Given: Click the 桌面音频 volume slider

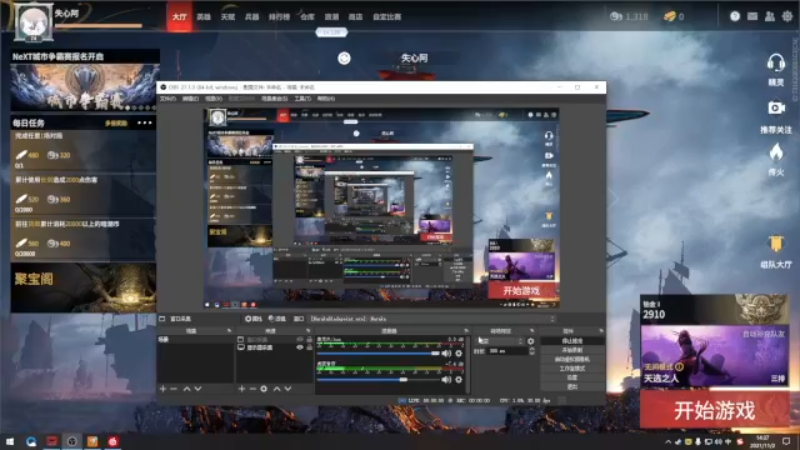Looking at the screenshot, I should tap(378, 380).
